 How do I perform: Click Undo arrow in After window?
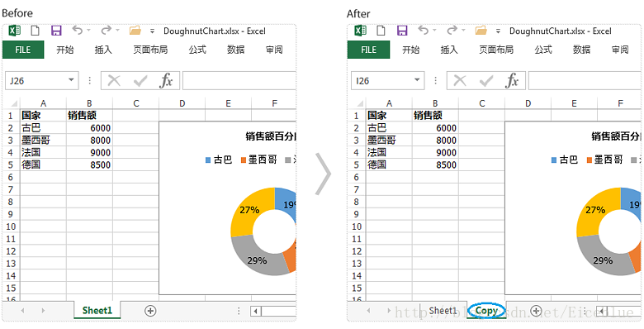point(424,30)
